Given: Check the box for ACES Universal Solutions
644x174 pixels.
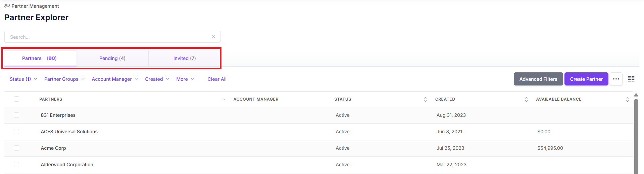Looking at the screenshot, I should click(x=16, y=132).
